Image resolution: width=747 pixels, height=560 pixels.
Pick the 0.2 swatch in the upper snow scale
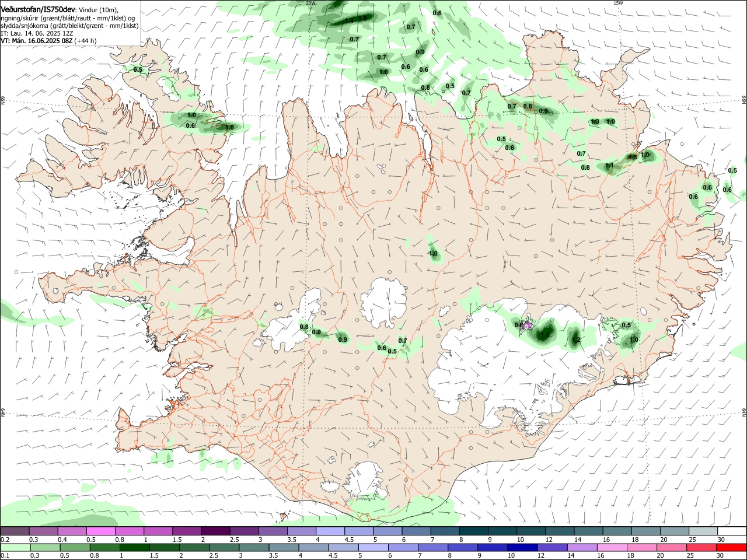[x=15, y=531]
